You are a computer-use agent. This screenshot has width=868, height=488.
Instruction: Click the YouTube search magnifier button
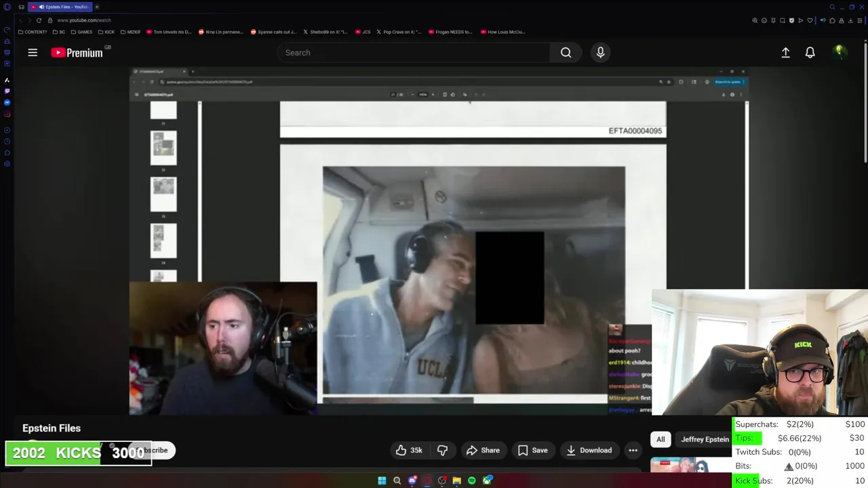[x=566, y=52]
